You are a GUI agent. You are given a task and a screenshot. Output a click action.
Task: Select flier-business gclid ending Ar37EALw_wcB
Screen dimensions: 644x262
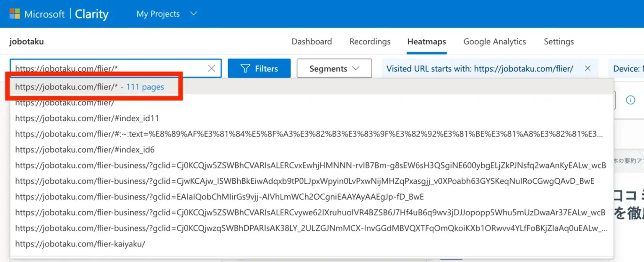pyautogui.click(x=312, y=213)
